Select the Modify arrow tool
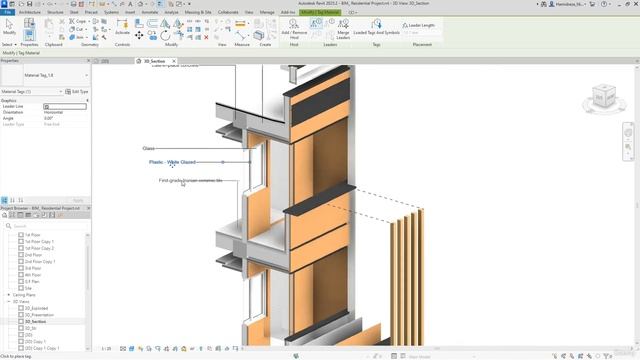Screen dimensions: 640x360 [9, 27]
